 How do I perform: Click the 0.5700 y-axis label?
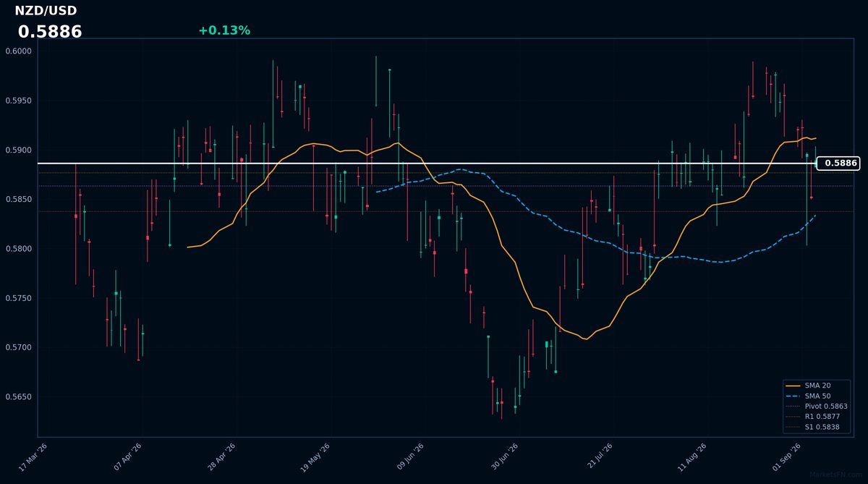pos(19,347)
